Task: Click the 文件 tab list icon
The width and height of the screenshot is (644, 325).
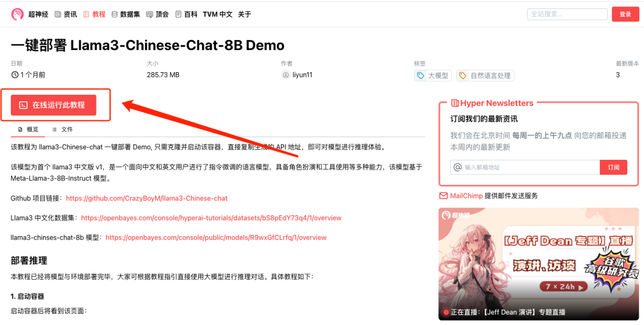Action: point(54,129)
